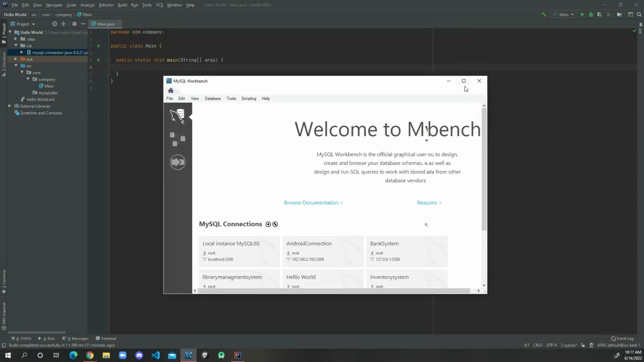Open the Local instance MySQL80 connection

[x=239, y=251]
